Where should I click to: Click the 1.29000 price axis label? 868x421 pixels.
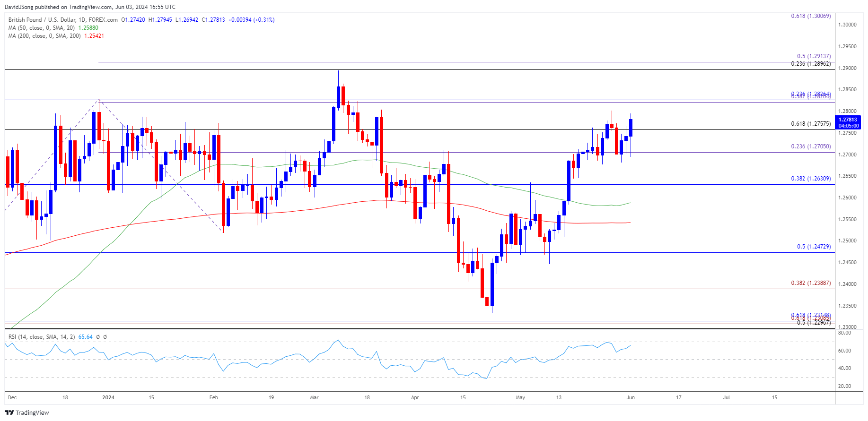(847, 68)
